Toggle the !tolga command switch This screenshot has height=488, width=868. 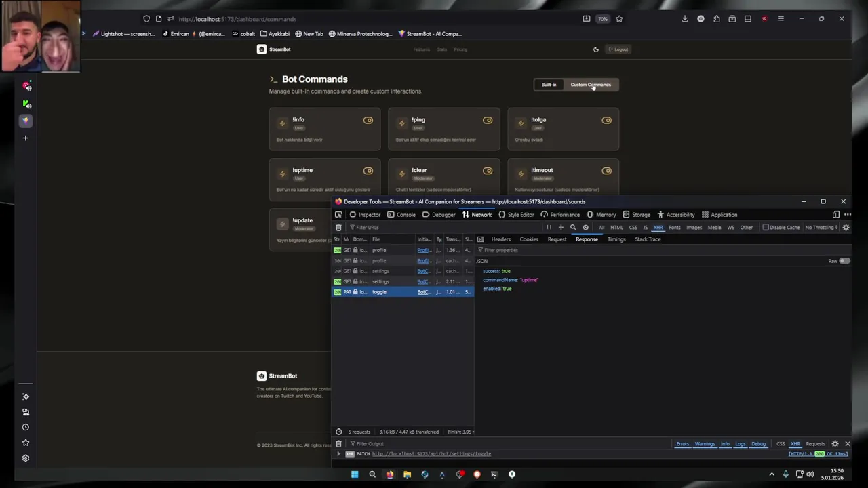click(607, 121)
